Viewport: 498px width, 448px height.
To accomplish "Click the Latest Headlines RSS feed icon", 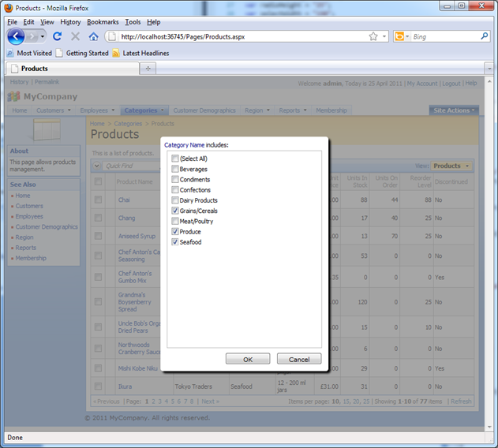I will tap(116, 53).
